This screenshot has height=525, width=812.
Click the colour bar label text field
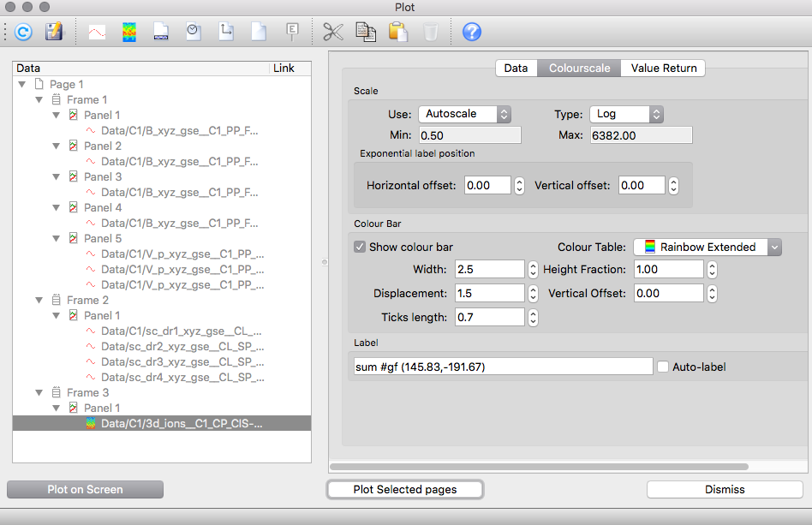pyautogui.click(x=504, y=367)
